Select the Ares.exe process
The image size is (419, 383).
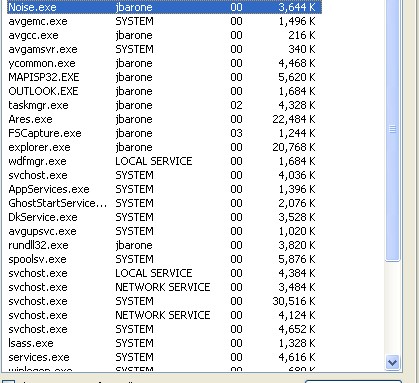[x=164, y=119]
